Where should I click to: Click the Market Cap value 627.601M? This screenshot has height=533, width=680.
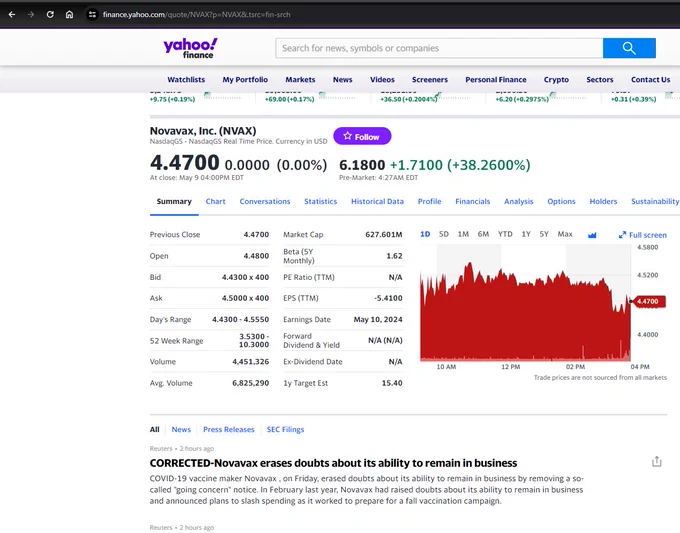[x=383, y=235]
